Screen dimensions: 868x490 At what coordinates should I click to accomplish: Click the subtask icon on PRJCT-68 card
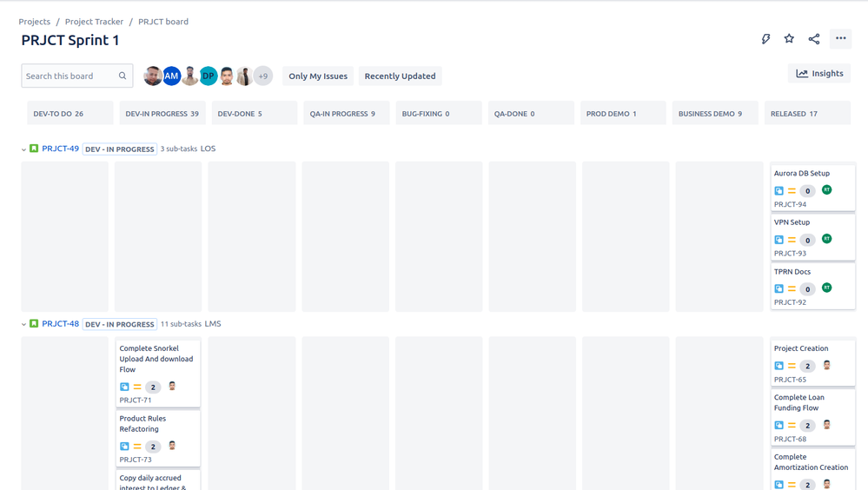click(x=779, y=425)
